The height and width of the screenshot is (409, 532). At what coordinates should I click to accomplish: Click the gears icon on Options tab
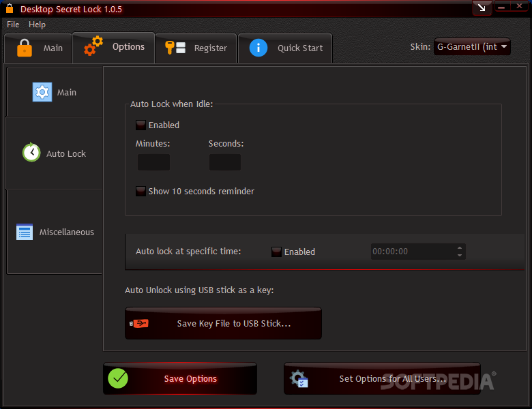coord(93,46)
